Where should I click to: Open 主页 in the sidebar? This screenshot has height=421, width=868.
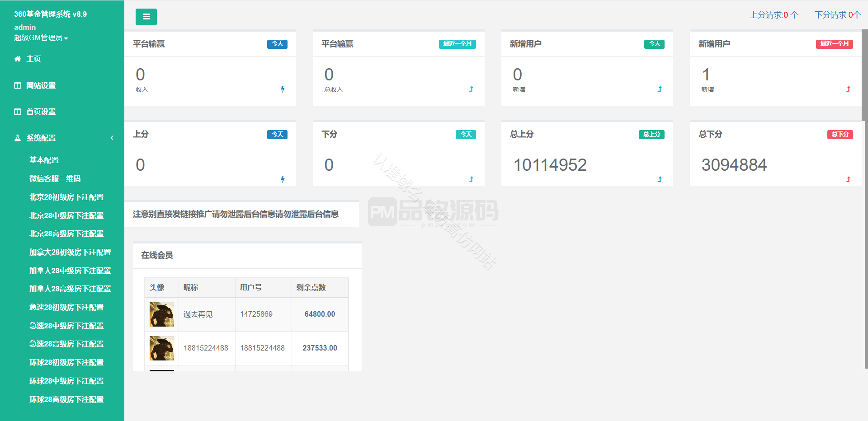pos(34,59)
